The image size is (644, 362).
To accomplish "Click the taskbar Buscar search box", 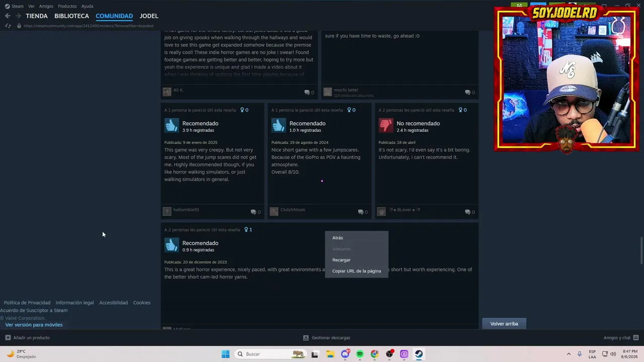I will coord(269,354).
